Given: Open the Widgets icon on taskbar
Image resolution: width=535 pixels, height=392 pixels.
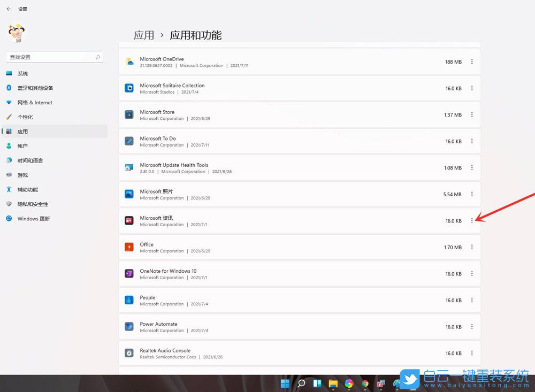Looking at the screenshot, I should [x=316, y=383].
